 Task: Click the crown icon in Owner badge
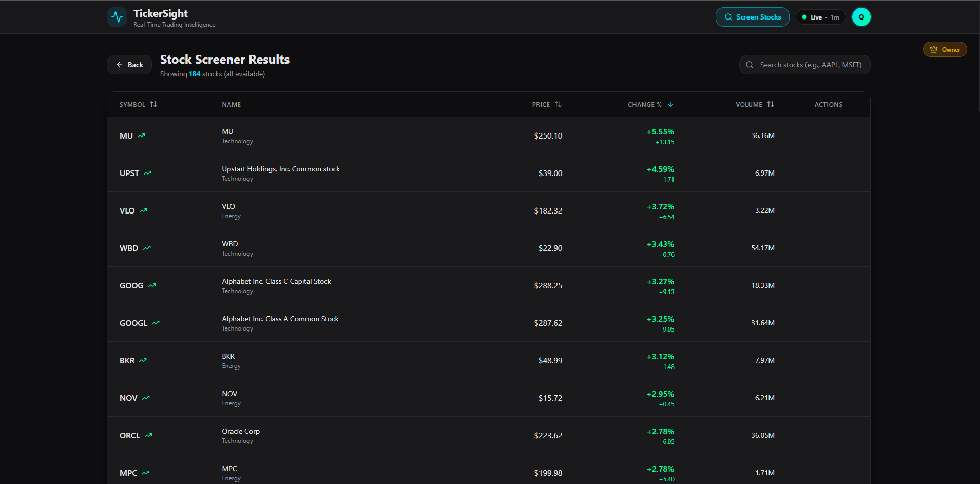934,50
